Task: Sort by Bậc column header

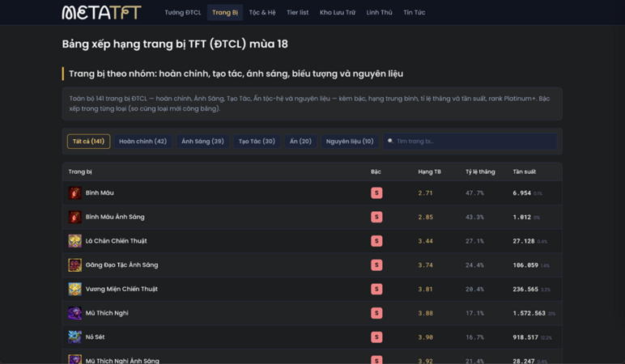Action: [x=376, y=171]
